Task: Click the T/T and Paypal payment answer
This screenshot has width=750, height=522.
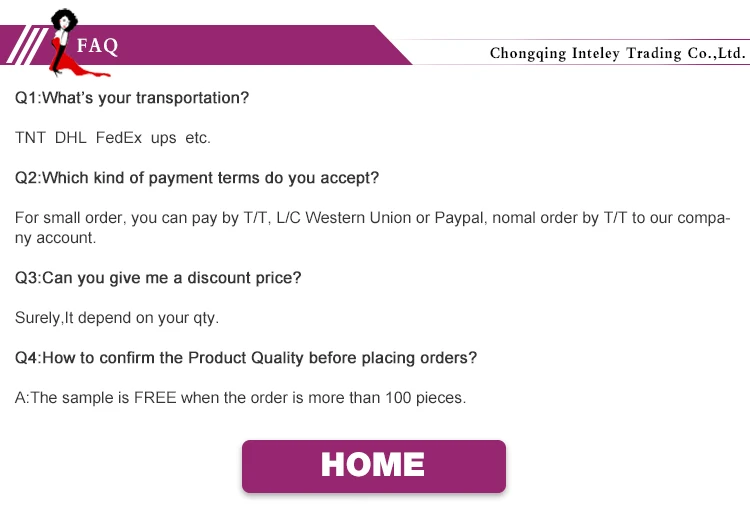Action: [372, 218]
